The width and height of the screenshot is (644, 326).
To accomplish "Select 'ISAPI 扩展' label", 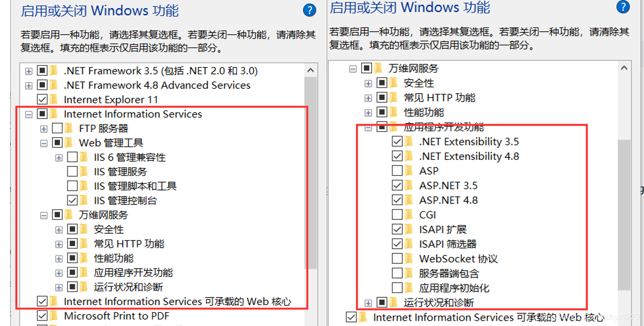I will tap(443, 229).
